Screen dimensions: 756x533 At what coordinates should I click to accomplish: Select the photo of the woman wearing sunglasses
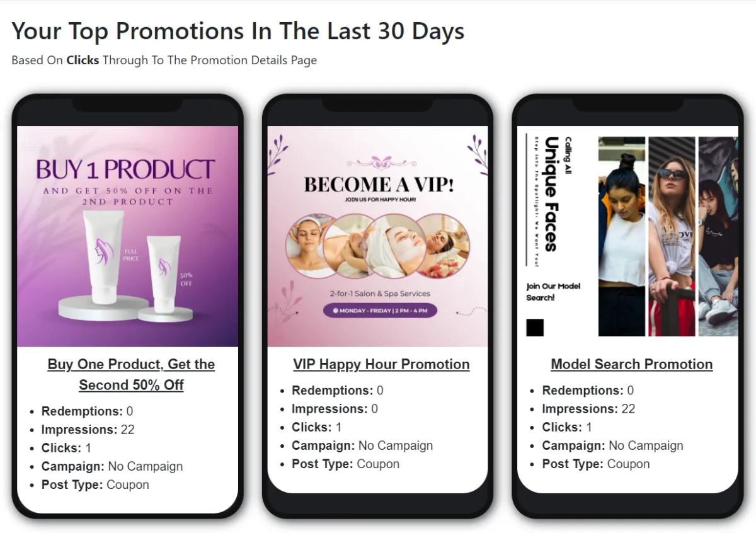tap(672, 236)
